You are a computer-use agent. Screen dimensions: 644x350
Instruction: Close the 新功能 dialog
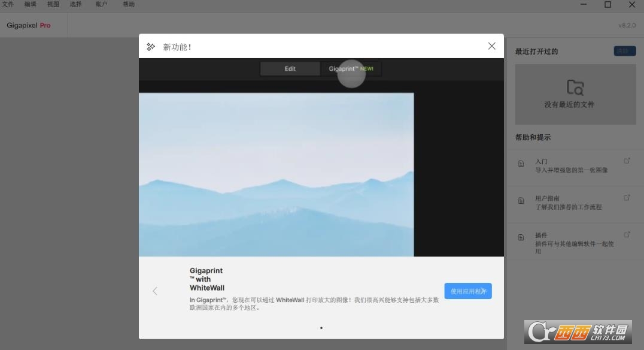tap(491, 46)
